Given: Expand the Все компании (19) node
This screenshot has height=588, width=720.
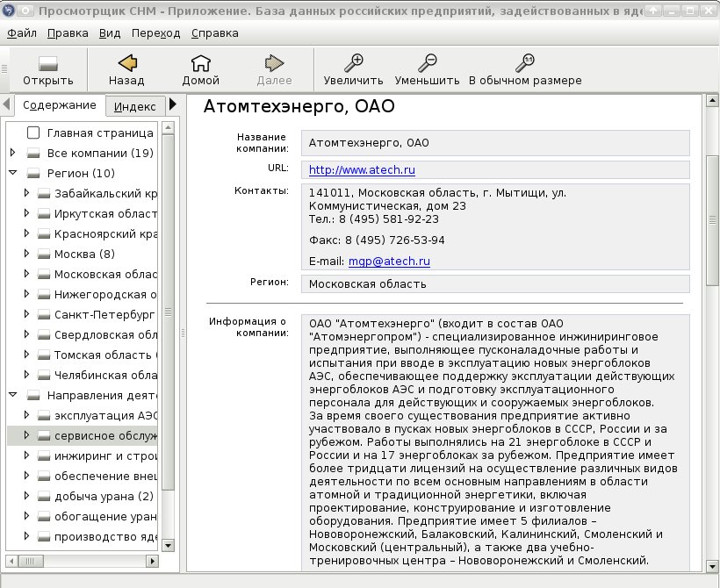Looking at the screenshot, I should 13,153.
